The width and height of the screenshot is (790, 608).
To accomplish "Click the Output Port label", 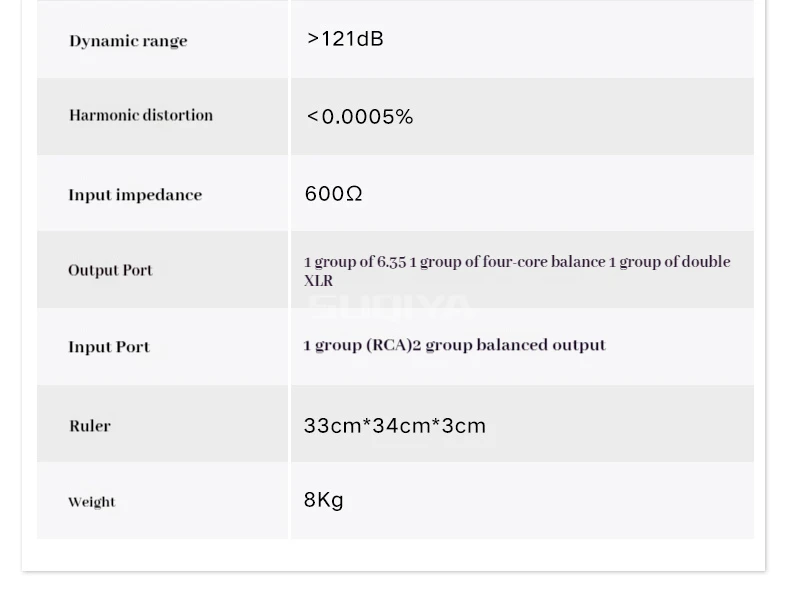I will coord(110,270).
